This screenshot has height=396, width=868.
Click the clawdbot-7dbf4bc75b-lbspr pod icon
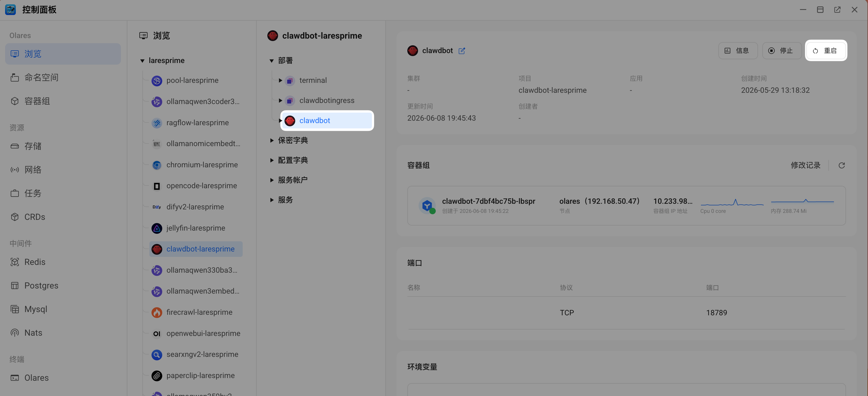point(427,205)
